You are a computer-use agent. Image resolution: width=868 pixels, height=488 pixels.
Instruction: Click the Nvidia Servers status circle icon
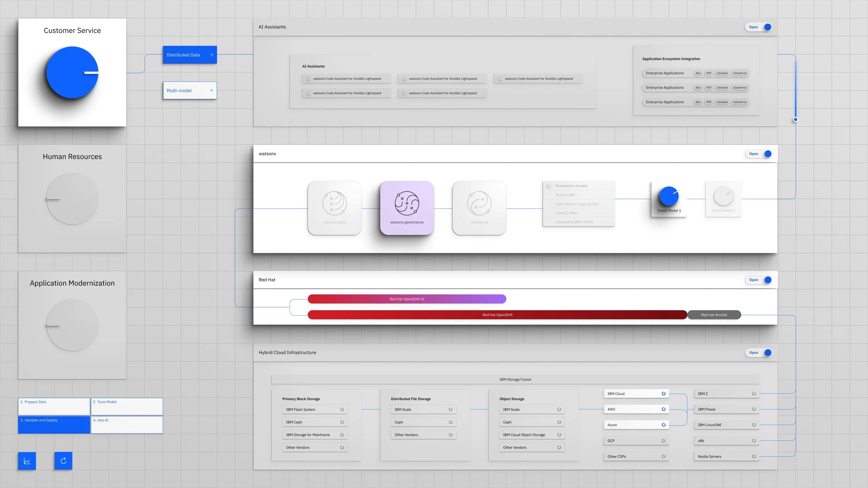[754, 456]
